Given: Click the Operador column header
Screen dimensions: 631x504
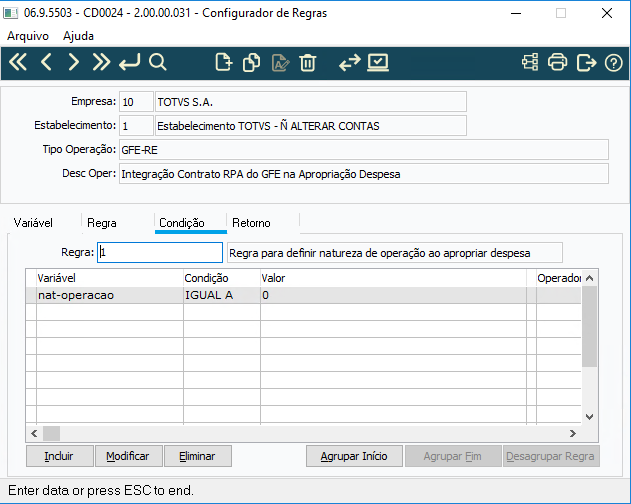Looking at the screenshot, I should click(x=559, y=278).
